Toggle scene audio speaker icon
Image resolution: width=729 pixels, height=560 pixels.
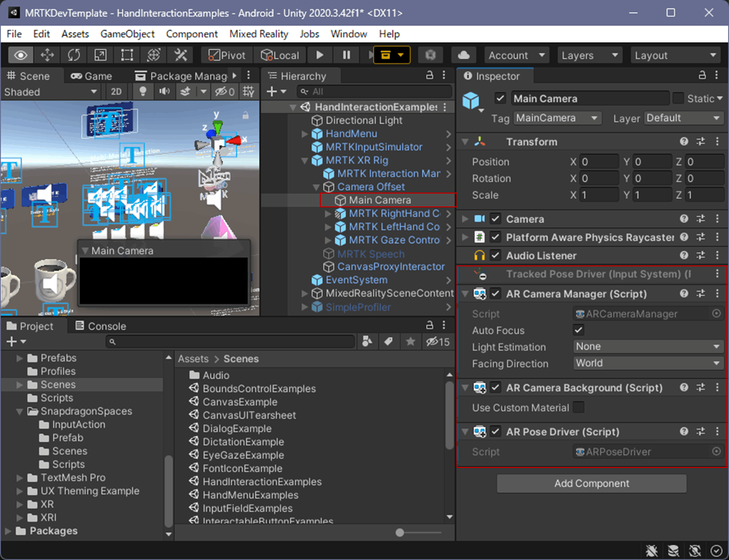164,91
